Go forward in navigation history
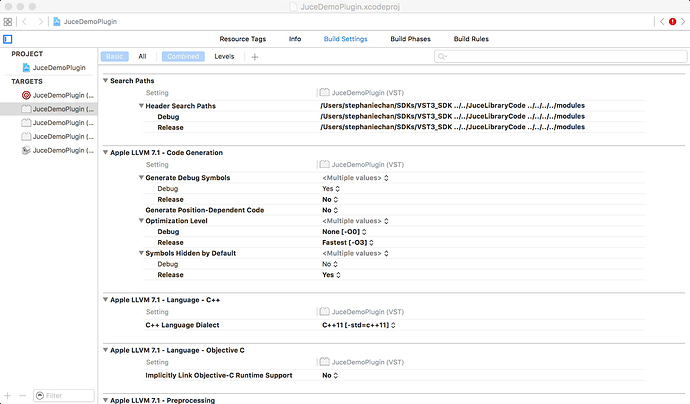 click(40, 22)
